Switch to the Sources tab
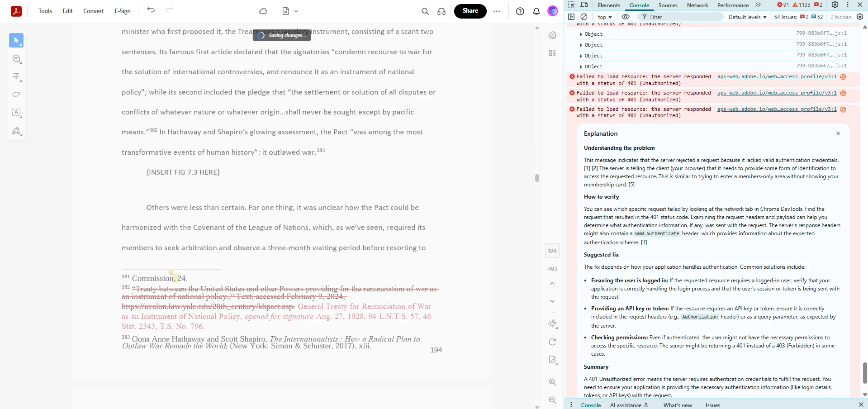This screenshot has height=409, width=868. (668, 5)
